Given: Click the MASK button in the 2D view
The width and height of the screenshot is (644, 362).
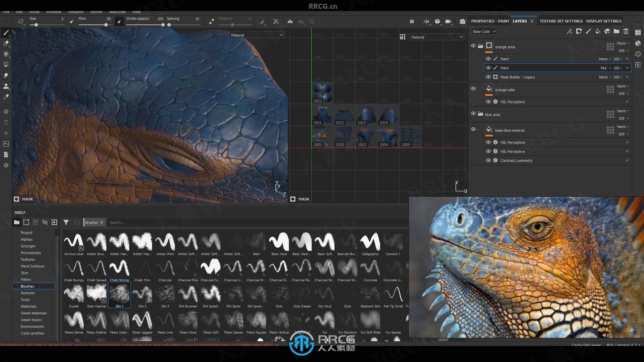Looking at the screenshot, I should click(x=300, y=199).
